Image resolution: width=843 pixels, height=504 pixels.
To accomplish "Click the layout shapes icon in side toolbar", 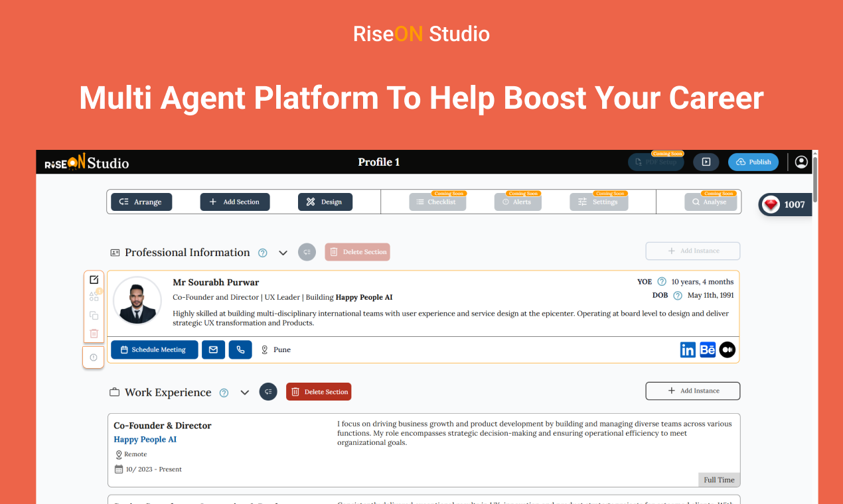I will pos(94,297).
